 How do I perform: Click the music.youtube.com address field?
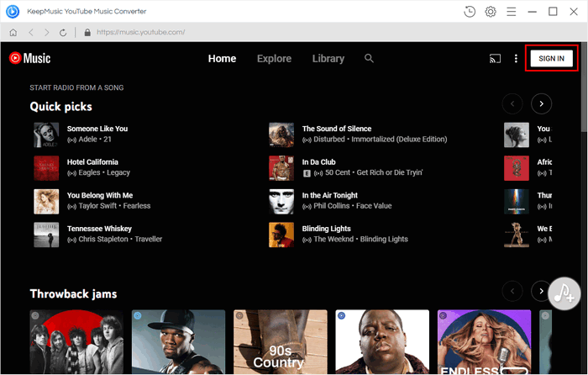coord(140,32)
